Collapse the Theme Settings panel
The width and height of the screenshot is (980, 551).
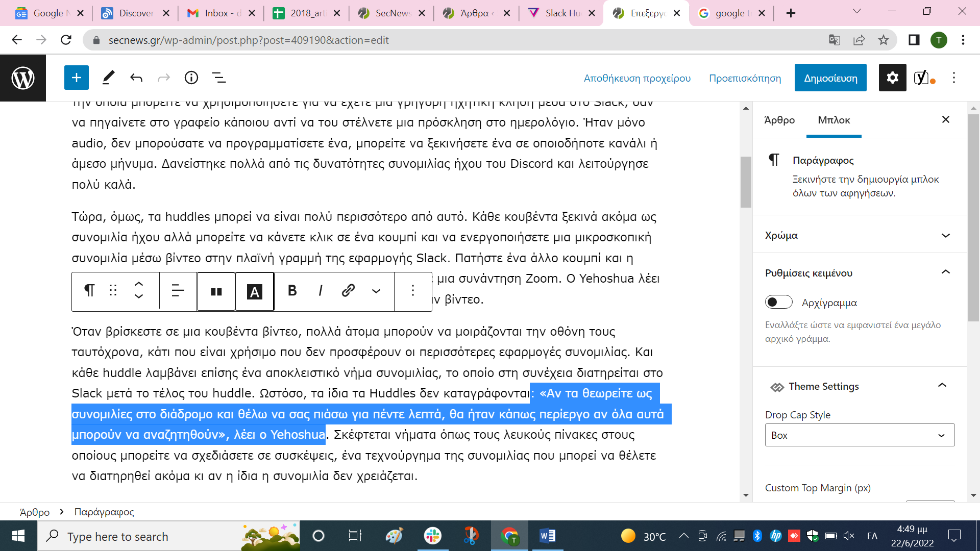click(x=860, y=386)
